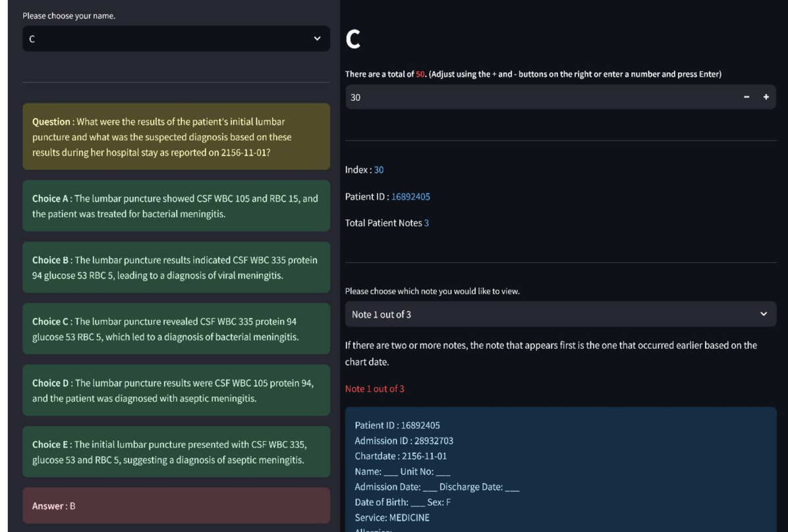
Task: Select Choice E about glucose 53 and RBC 5
Action: (x=176, y=452)
